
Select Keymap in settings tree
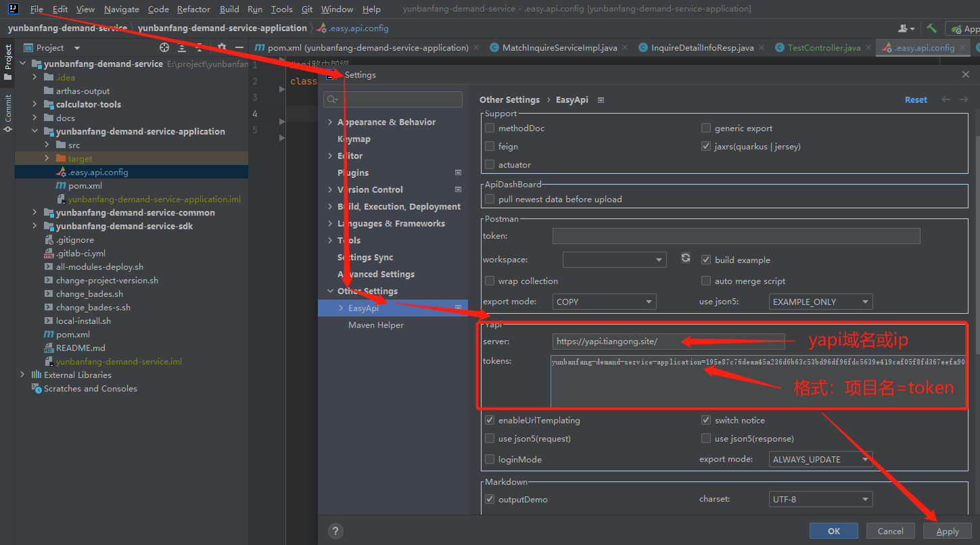[354, 139]
